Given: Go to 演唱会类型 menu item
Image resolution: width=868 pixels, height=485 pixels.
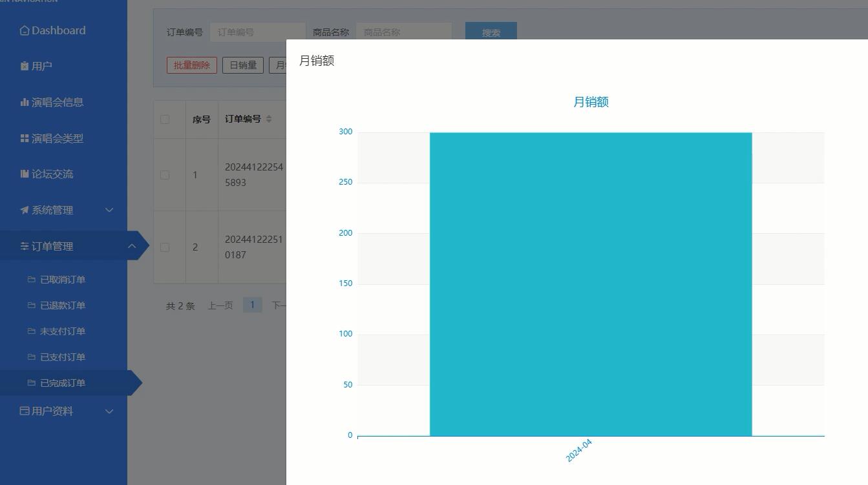Looking at the screenshot, I should 63,138.
